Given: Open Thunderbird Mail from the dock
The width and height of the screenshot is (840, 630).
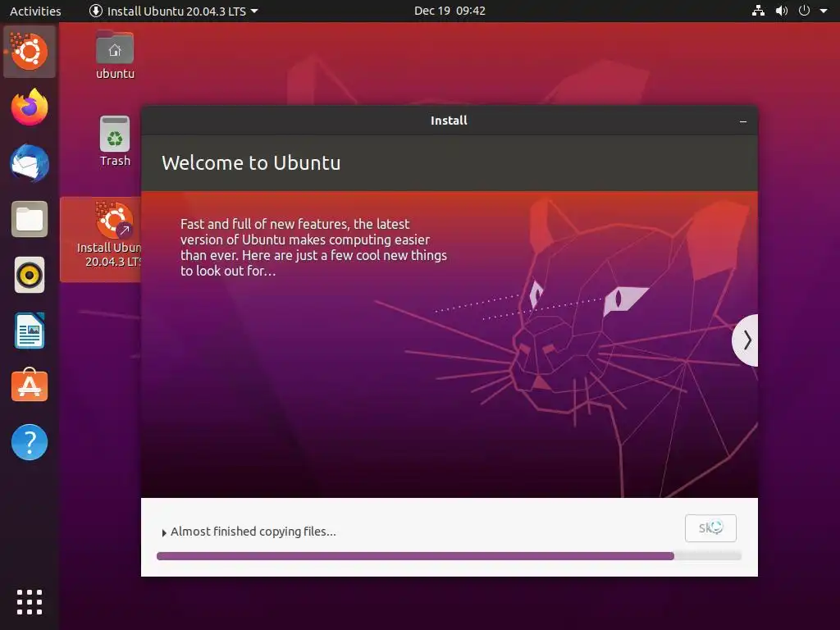Looking at the screenshot, I should [x=30, y=163].
